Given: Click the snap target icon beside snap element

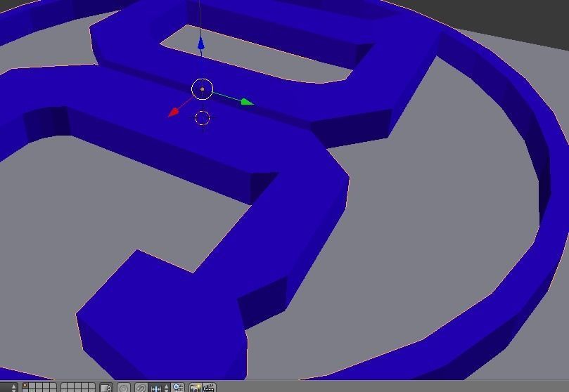Looking at the screenshot, I should pyautogui.click(x=177, y=388).
